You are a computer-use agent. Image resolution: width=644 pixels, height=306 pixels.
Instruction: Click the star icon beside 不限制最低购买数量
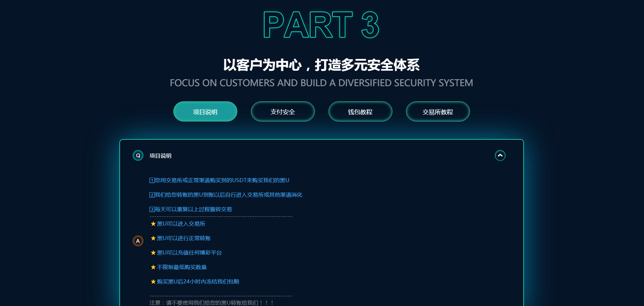click(152, 267)
